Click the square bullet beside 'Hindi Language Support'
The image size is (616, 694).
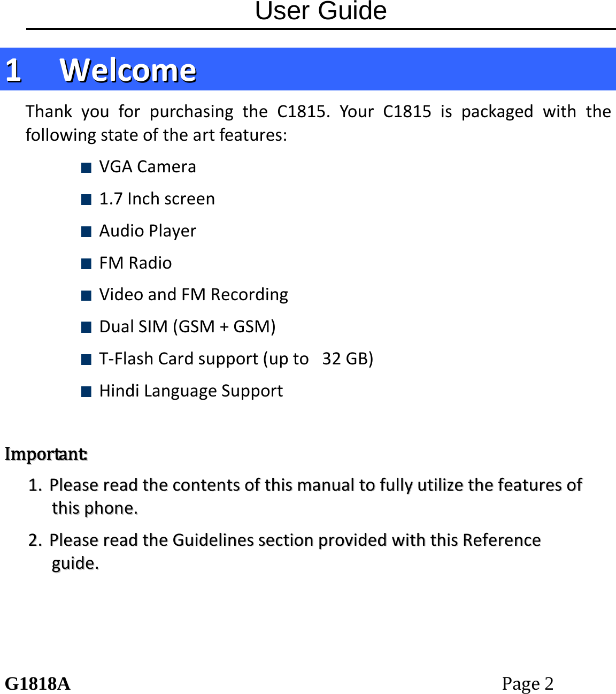click(86, 392)
